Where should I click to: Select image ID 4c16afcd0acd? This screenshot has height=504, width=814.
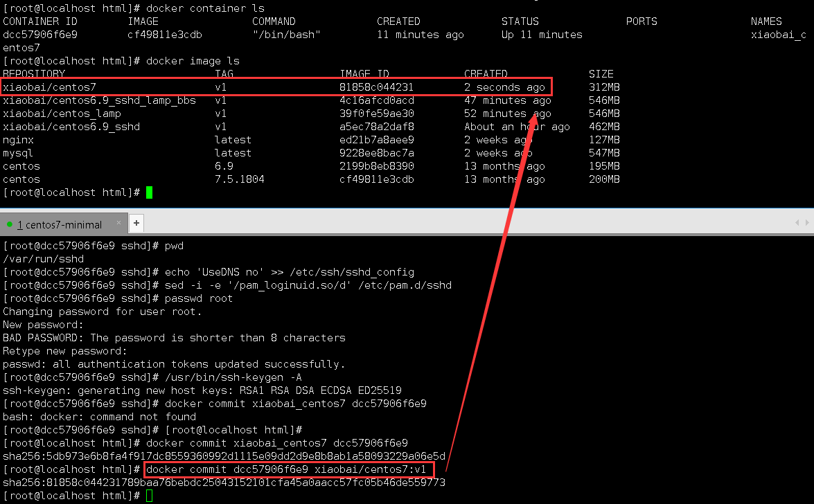tap(377, 100)
